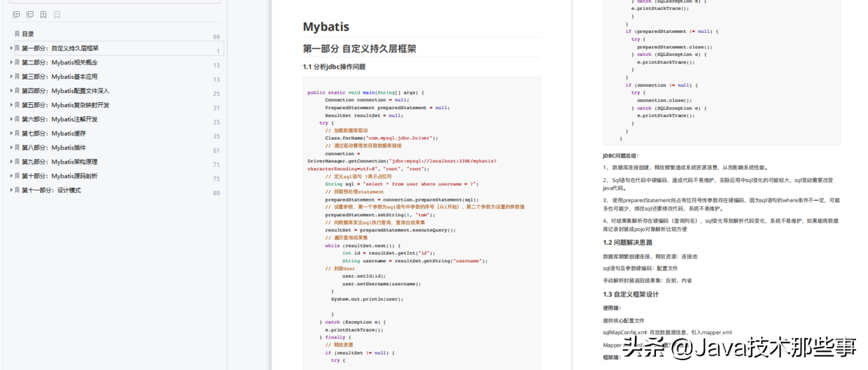
Task: Click bookmark icon of 第一部分 自定义持久层框架
Action: tap(17, 48)
